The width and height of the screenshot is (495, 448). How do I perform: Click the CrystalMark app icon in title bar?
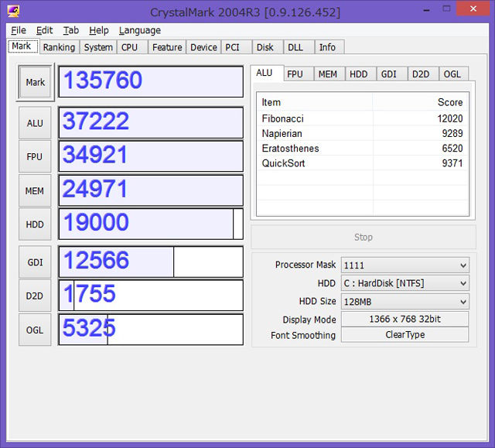click(14, 12)
